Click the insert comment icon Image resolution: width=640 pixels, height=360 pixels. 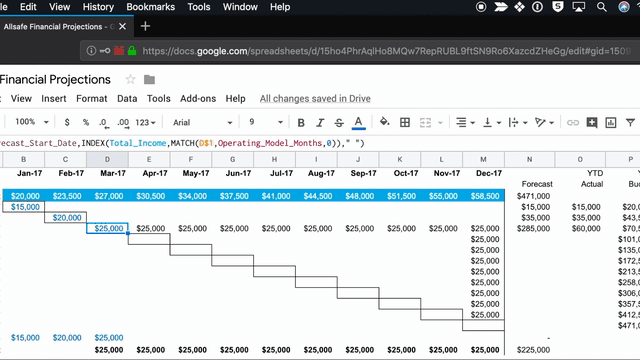591,122
